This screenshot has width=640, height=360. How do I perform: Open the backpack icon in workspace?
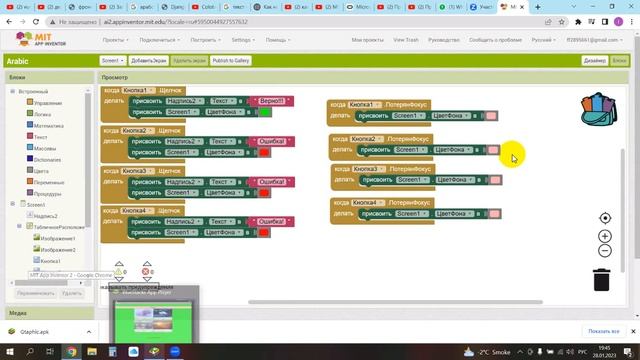pyautogui.click(x=599, y=109)
